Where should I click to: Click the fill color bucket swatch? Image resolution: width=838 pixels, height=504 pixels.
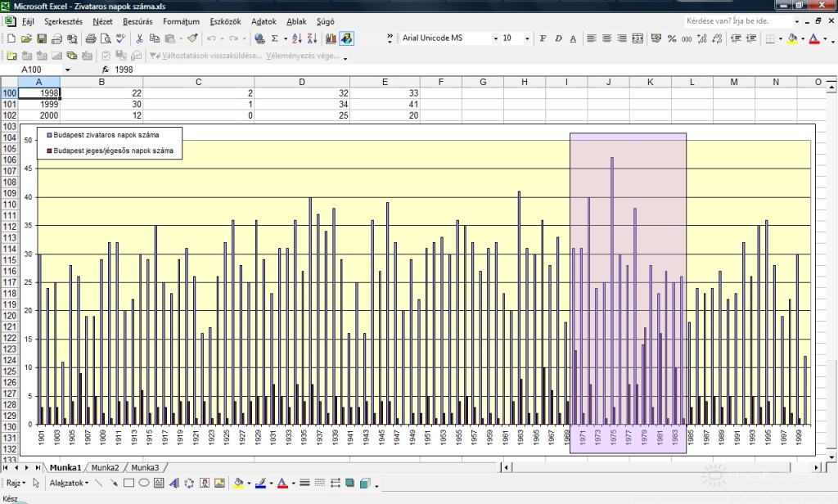coord(791,38)
